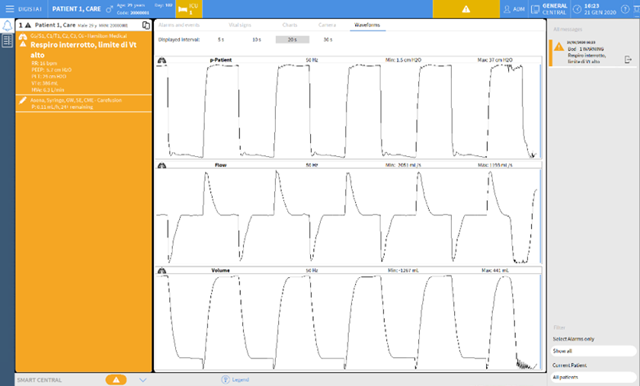Click the alarm bell sidebar icon
This screenshot has width=640, height=386.
pyautogui.click(x=7, y=26)
